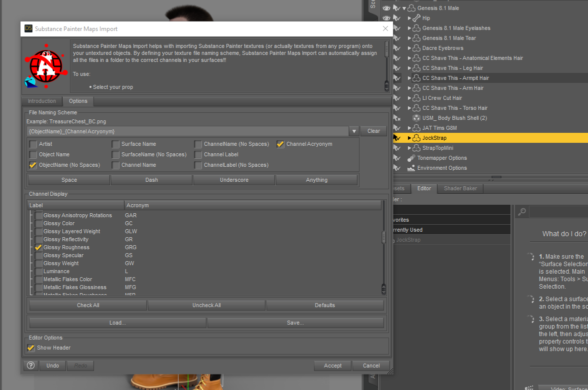The width and height of the screenshot is (588, 390).
Task: Click the Genesis 8.1 Male figure icon
Action: [411, 8]
